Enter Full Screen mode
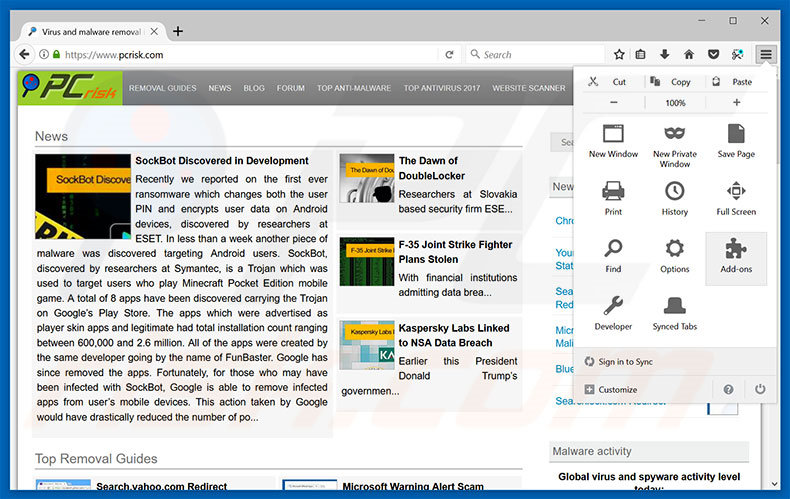 736,199
